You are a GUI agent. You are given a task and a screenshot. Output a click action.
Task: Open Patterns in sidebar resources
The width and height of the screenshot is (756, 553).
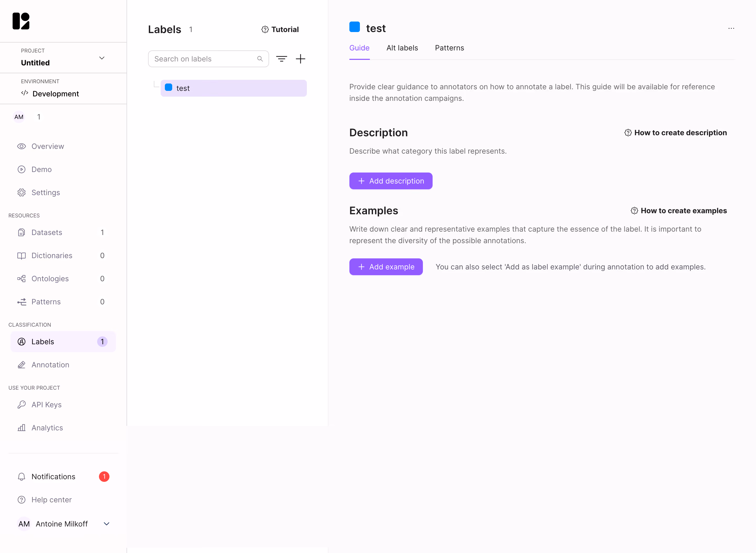[x=63, y=302]
